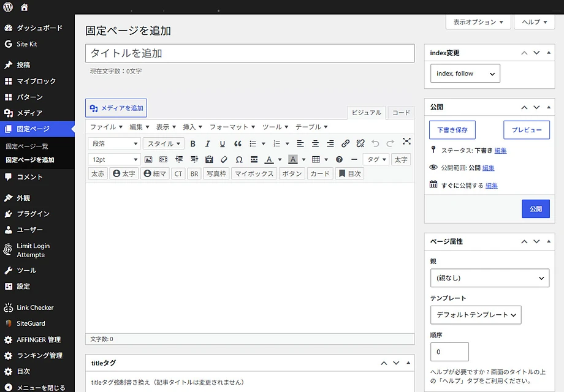Collapse the titleタグ panel triangle toggle
The width and height of the screenshot is (564, 392).
click(408, 363)
